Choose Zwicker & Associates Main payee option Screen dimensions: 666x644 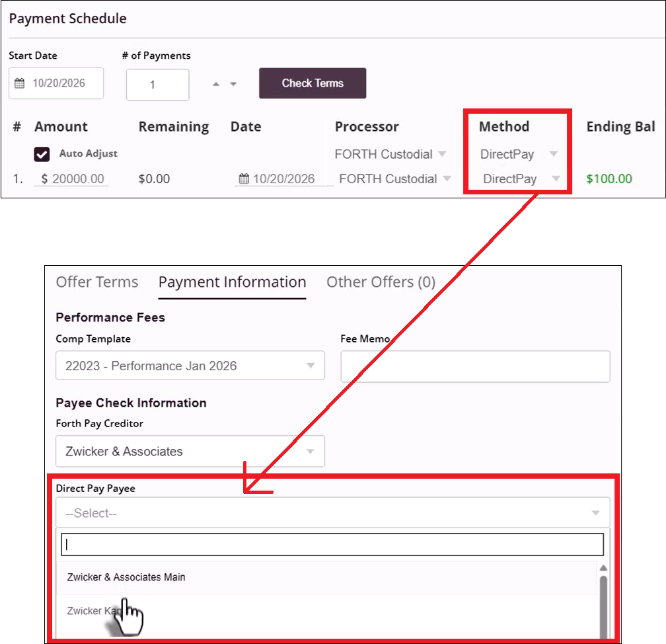[x=327, y=577]
